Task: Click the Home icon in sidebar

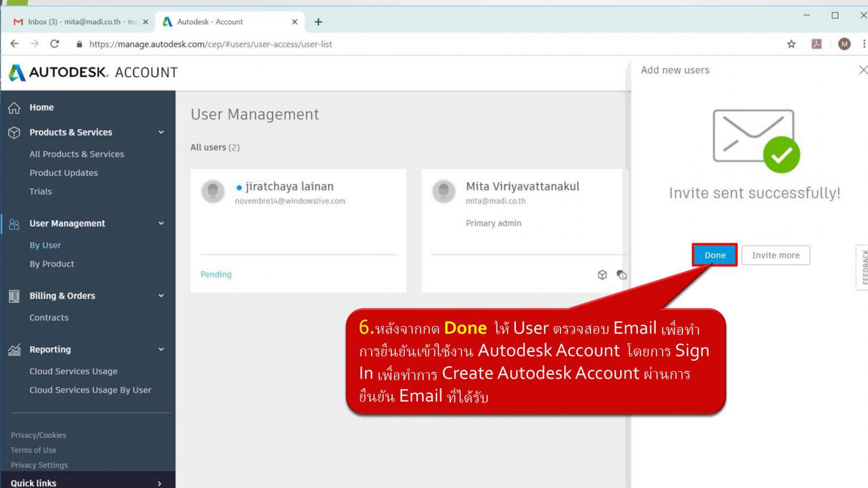Action: click(14, 108)
